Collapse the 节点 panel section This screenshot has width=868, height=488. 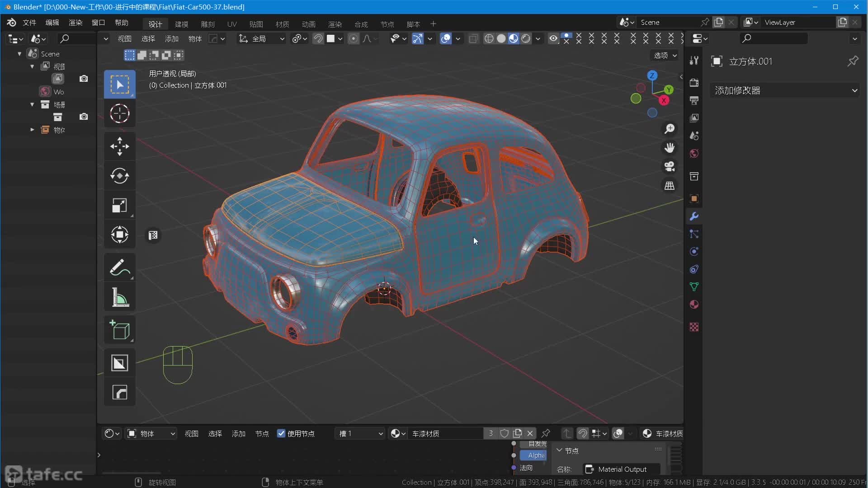pyautogui.click(x=559, y=450)
